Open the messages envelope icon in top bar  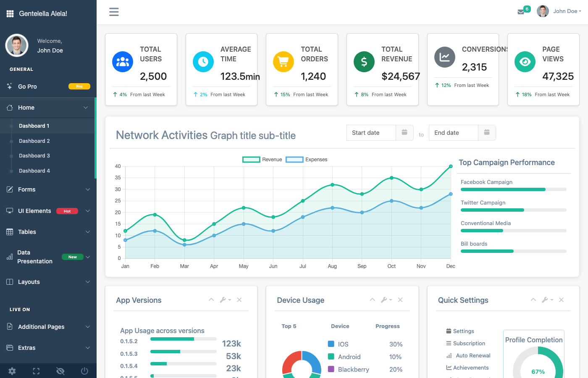click(521, 11)
